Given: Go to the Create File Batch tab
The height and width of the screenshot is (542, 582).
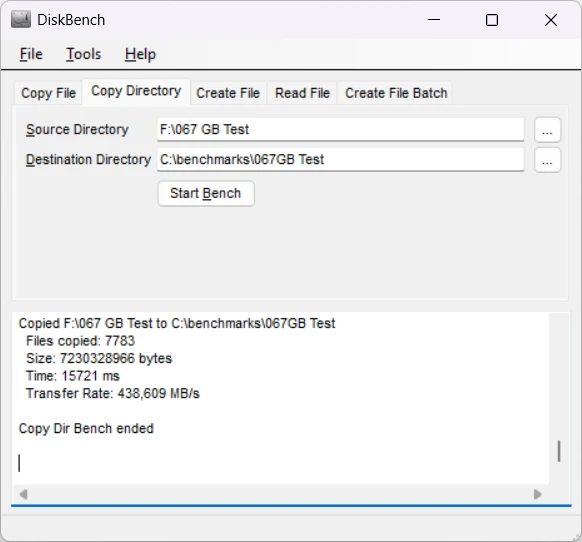Looking at the screenshot, I should tap(396, 93).
